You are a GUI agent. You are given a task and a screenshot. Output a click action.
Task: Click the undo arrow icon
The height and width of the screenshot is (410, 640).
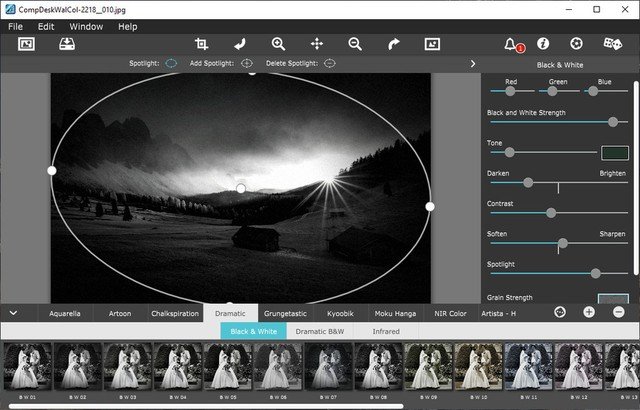tap(240, 44)
